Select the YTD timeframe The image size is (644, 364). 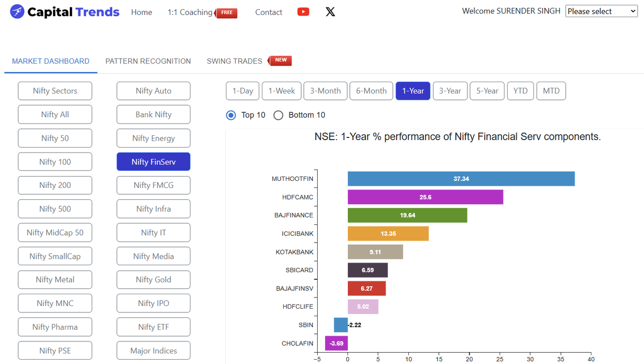tap(521, 91)
